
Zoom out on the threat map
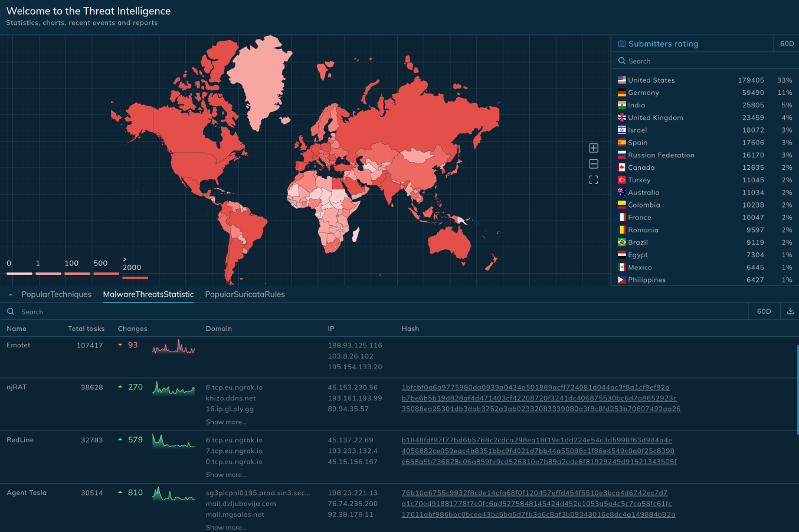(x=594, y=164)
